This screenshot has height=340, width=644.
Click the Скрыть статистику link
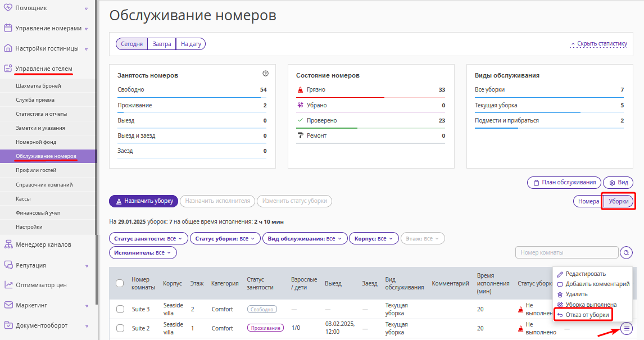pos(599,43)
